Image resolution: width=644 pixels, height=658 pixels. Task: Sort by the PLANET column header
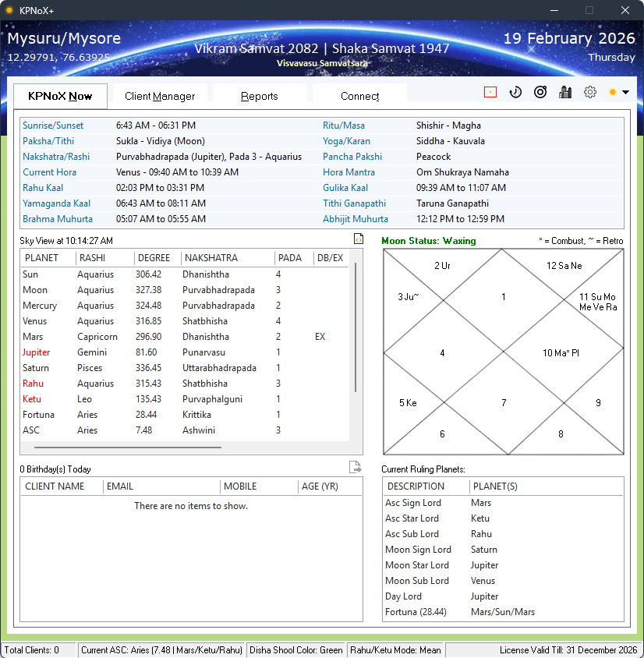point(48,257)
